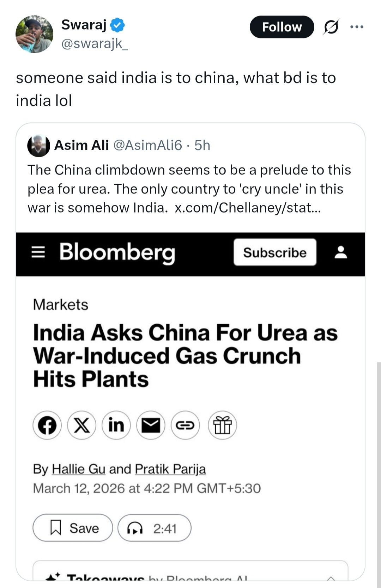
Task: Share article on LinkedIn
Action: [116, 425]
